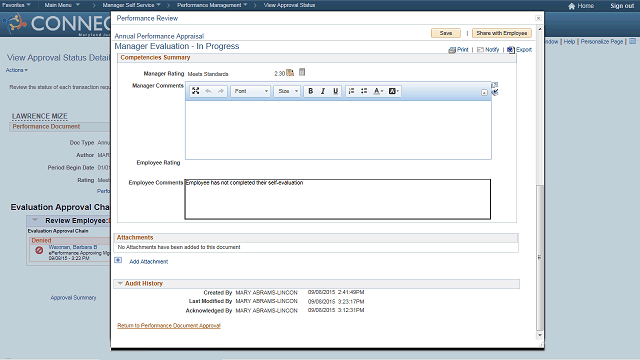Click the plus icon to add attachment
The image size is (640, 360).
[x=118, y=260]
